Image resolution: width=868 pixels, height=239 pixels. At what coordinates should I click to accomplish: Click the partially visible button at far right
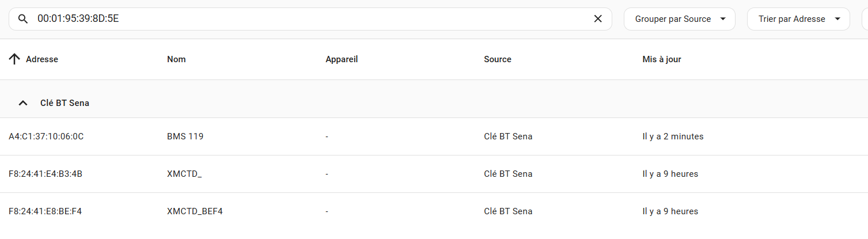[865, 19]
